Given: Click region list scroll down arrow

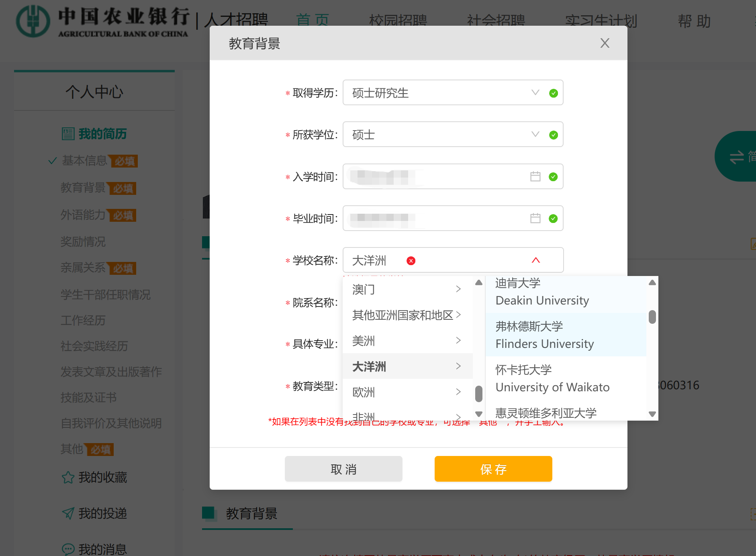Looking at the screenshot, I should click(478, 414).
